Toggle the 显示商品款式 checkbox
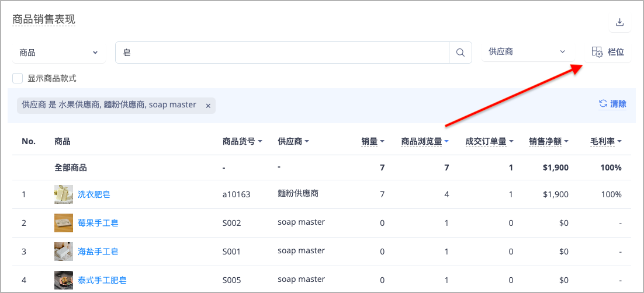Image resolution: width=644 pixels, height=293 pixels. [x=18, y=78]
